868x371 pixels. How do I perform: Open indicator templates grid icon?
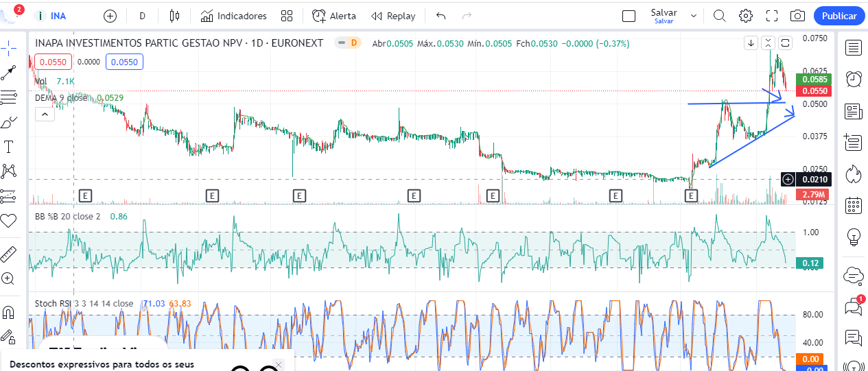pyautogui.click(x=287, y=16)
